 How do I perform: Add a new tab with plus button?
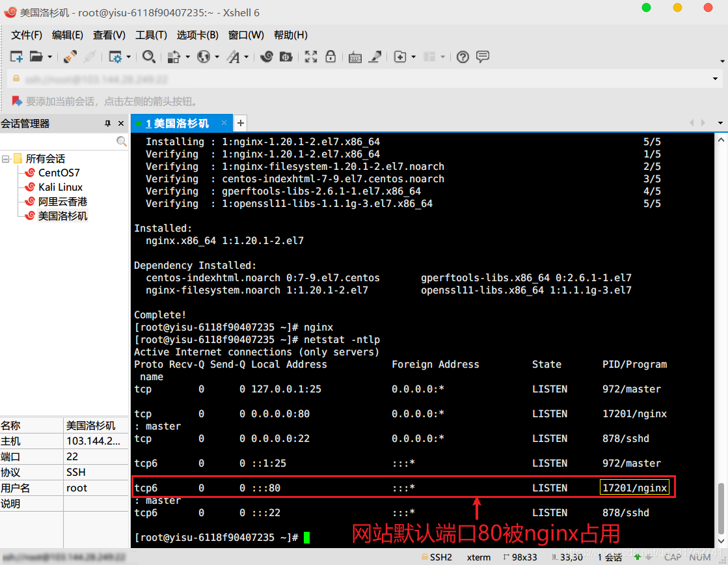pos(241,123)
